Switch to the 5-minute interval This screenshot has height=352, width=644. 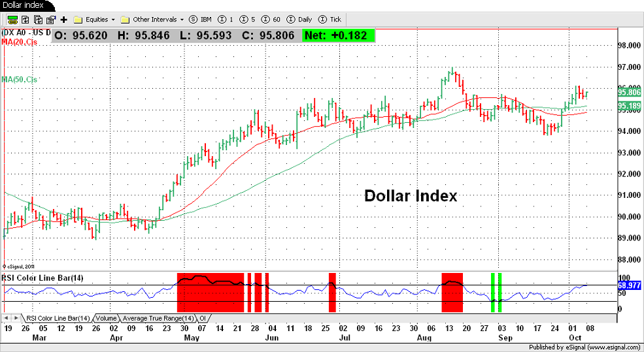(x=247, y=20)
